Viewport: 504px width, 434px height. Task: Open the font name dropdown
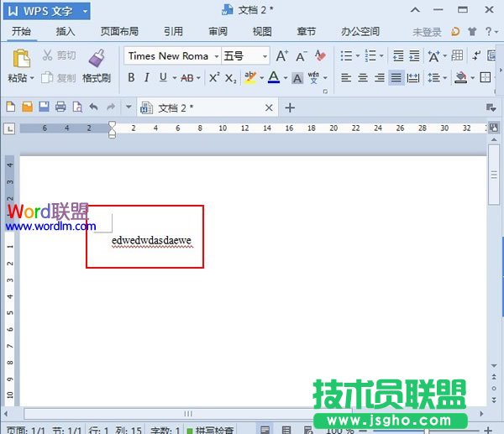[217, 56]
